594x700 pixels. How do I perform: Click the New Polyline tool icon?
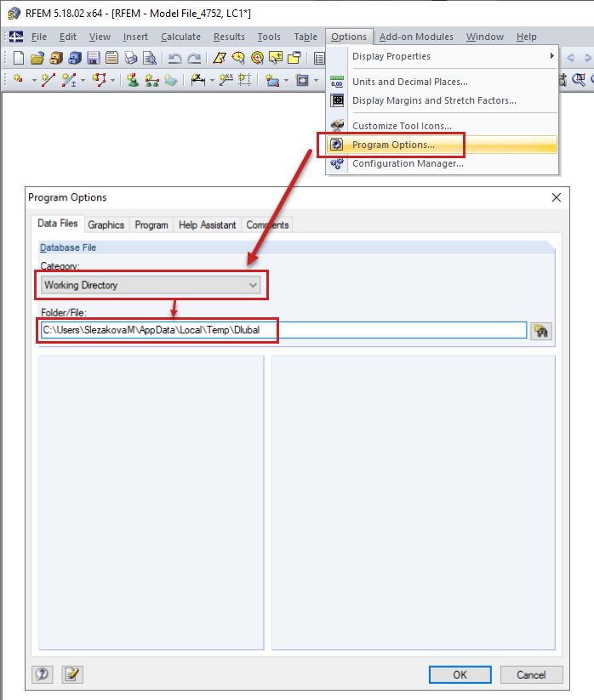(x=99, y=80)
